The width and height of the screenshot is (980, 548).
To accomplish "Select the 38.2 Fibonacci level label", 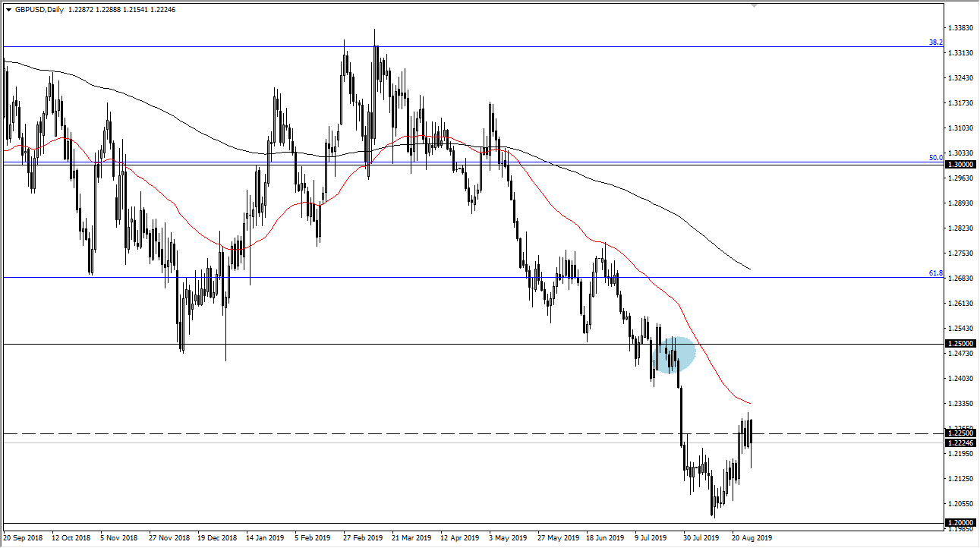I will pos(935,43).
